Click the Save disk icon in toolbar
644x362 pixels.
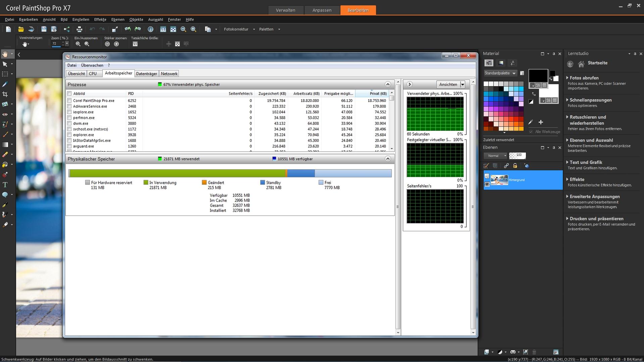click(x=44, y=29)
